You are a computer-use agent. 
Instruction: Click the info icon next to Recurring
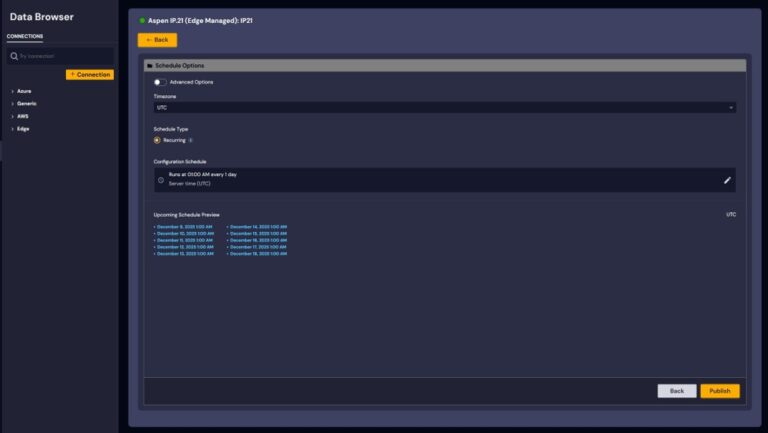[190, 140]
